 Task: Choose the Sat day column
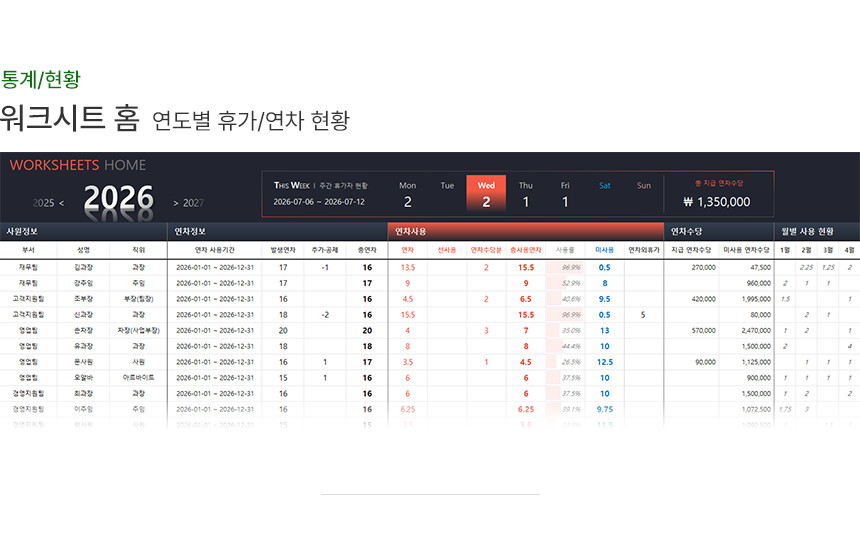click(604, 193)
